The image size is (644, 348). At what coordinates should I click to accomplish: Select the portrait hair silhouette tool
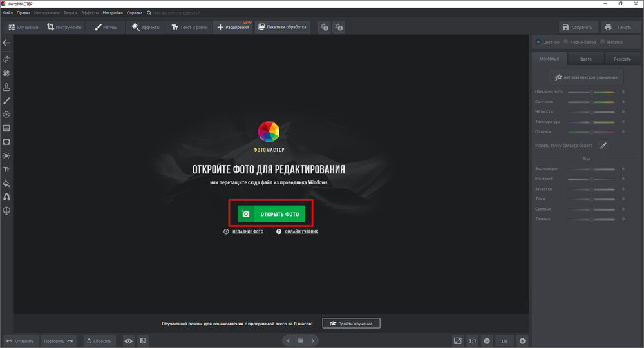tap(6, 197)
